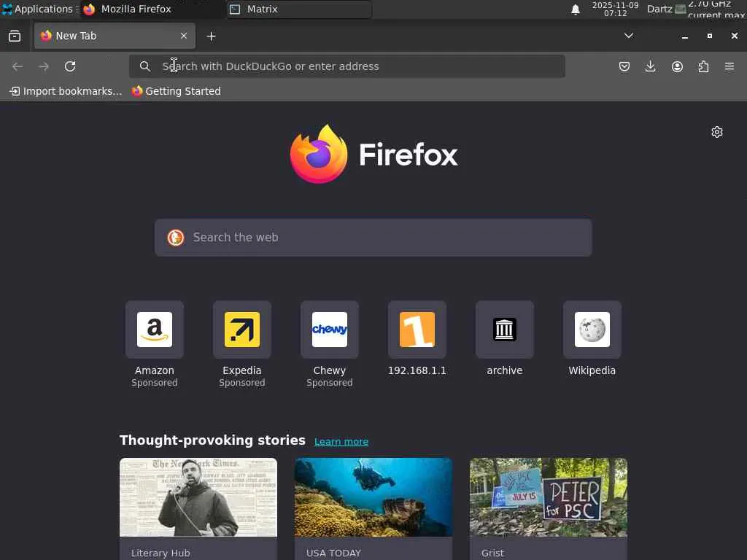Open the Extensions puzzle icon
Viewport: 747px width, 560px height.
click(x=703, y=66)
